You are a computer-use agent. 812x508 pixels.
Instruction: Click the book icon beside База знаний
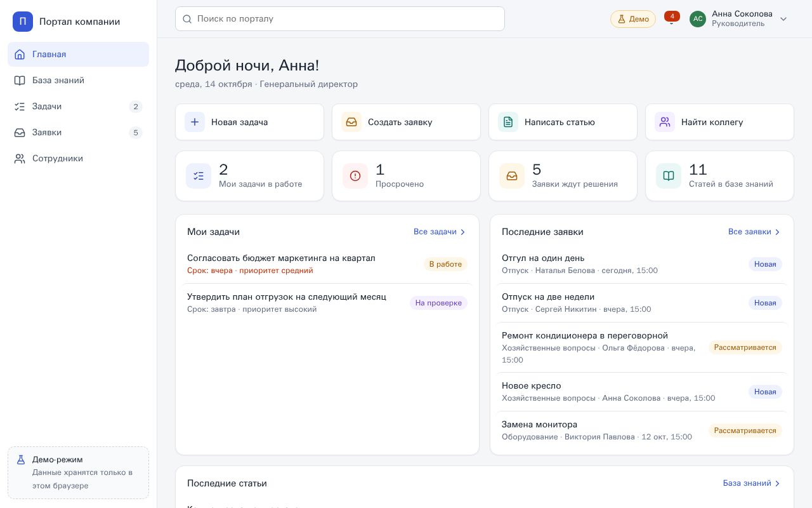pos(20,81)
